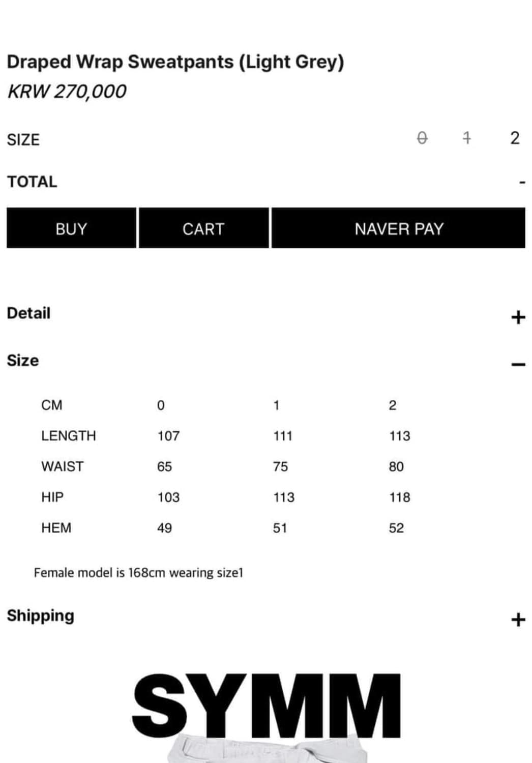
Task: Select the crossed-out size 0 option
Action: pos(422,138)
